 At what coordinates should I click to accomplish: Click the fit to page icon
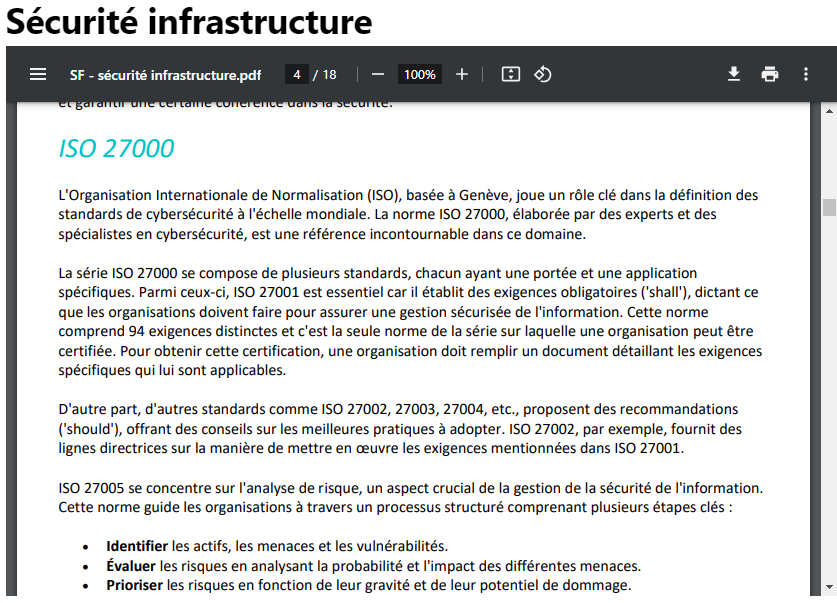pyautogui.click(x=511, y=75)
